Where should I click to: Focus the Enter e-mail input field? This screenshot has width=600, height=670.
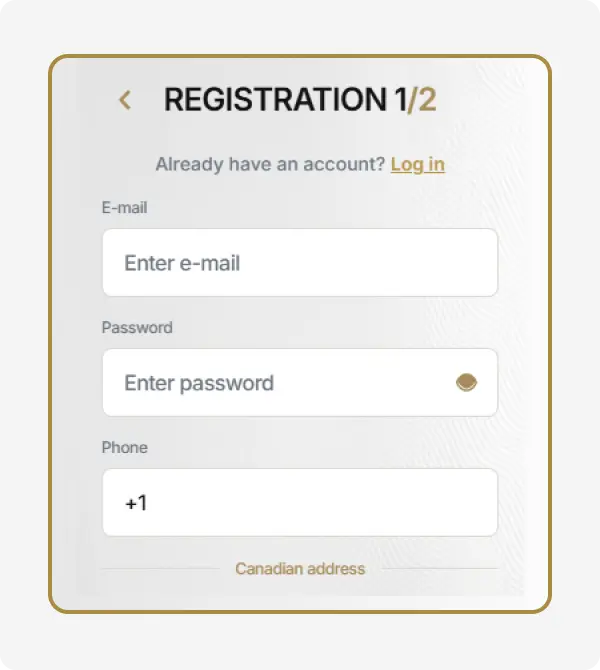click(x=300, y=263)
